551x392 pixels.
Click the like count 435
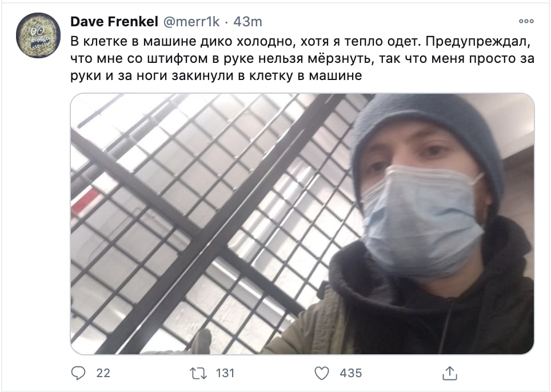point(351,373)
